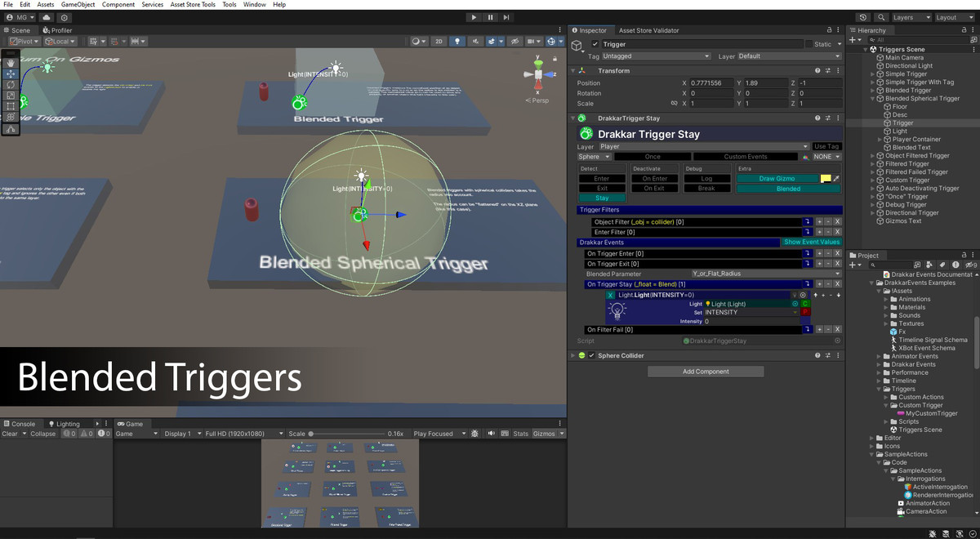Open the Pivot handle position dropdown
This screenshot has height=539, width=980.
point(25,41)
